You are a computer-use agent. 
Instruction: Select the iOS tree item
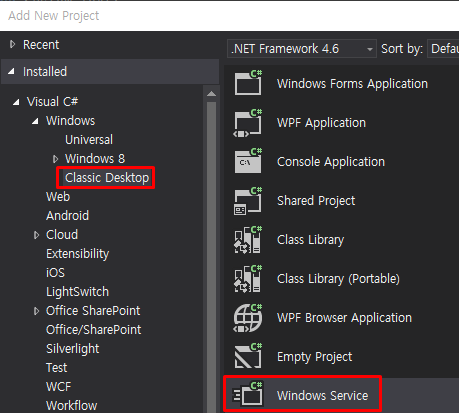click(x=55, y=272)
